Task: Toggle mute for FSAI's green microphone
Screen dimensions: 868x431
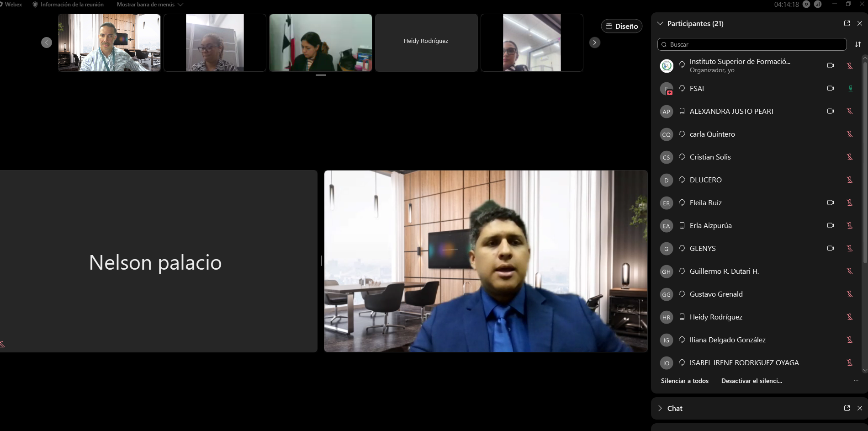Action: pyautogui.click(x=850, y=88)
